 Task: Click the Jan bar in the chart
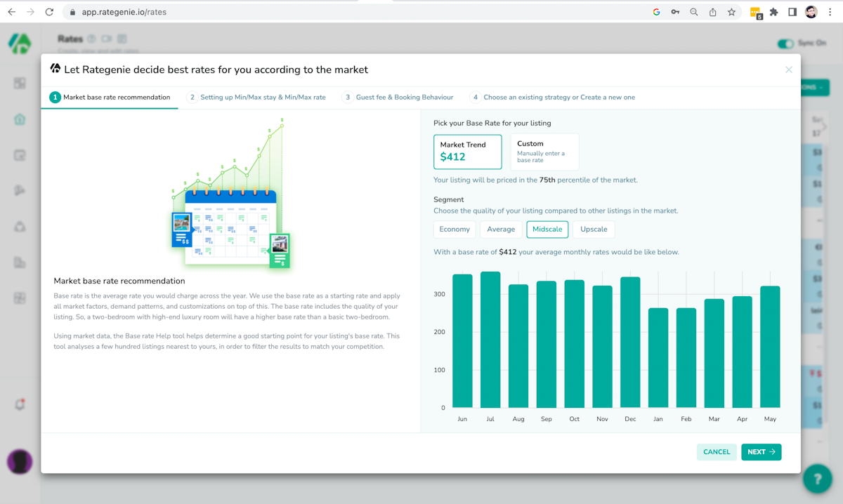pos(658,358)
